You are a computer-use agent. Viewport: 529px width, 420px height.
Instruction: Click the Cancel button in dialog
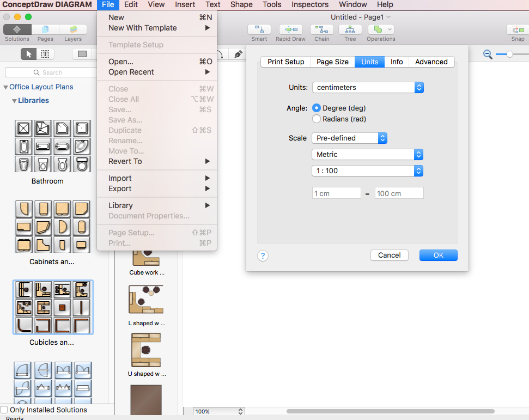(389, 255)
